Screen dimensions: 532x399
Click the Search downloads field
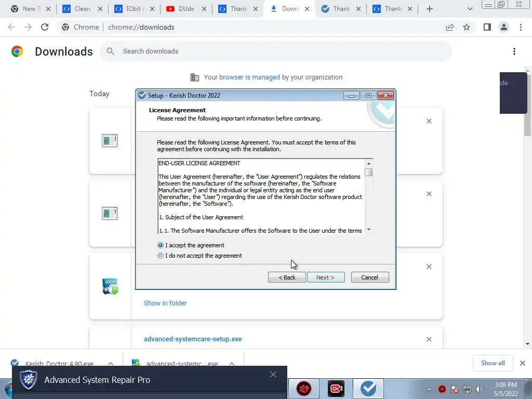point(276,51)
